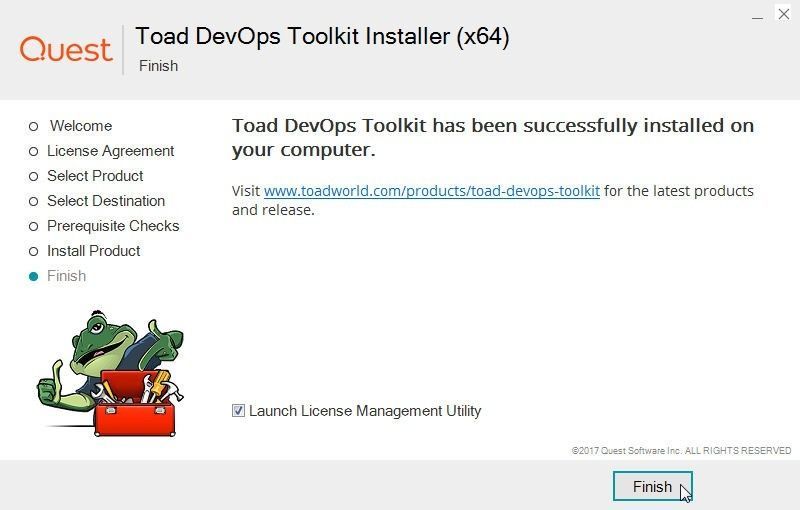Image resolution: width=800 pixels, height=510 pixels.
Task: Click the Toad mascot with toolbox image
Action: (x=110, y=373)
